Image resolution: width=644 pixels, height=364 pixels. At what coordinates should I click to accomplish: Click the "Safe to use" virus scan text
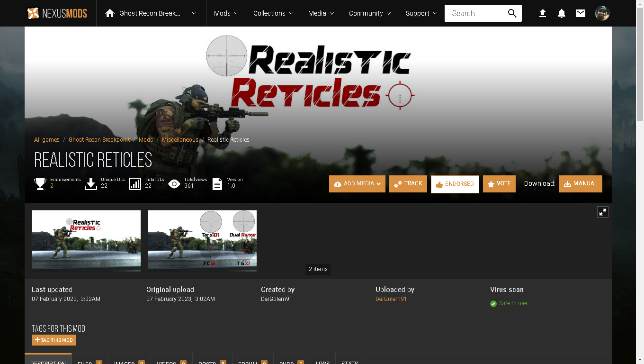[x=513, y=303]
